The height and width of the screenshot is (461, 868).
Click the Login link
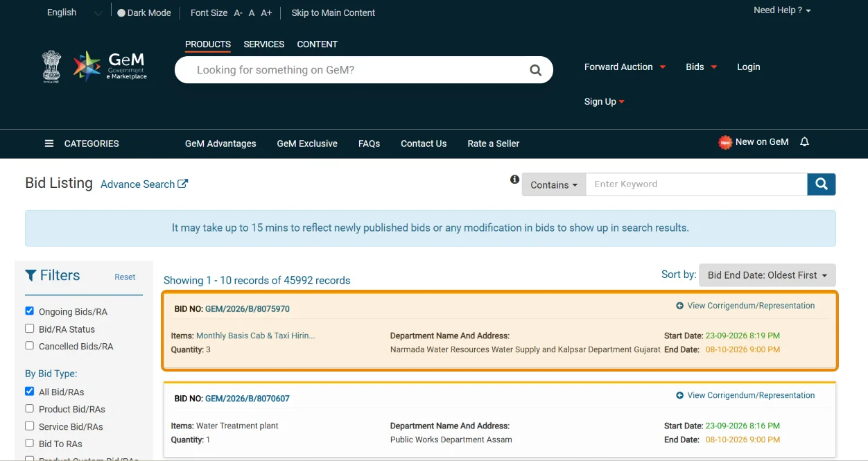749,67
